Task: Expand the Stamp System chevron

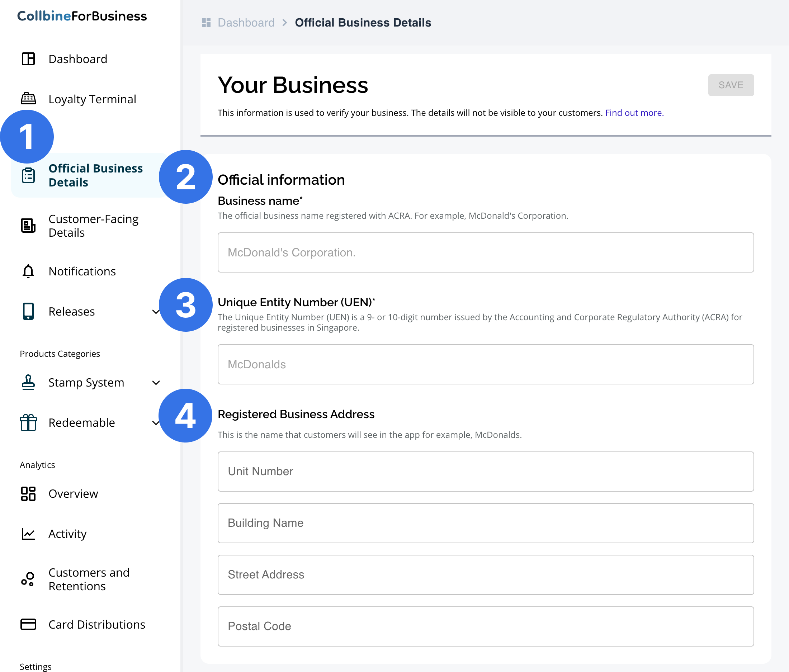Action: click(156, 382)
